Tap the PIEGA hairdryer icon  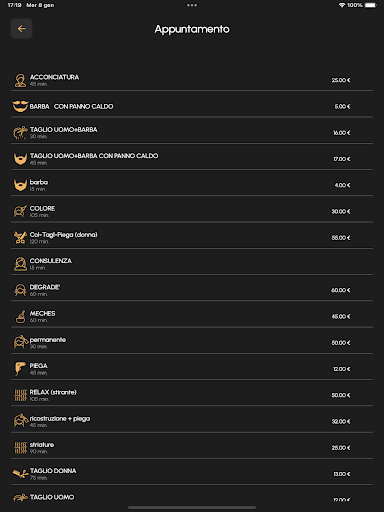pyautogui.click(x=20, y=369)
